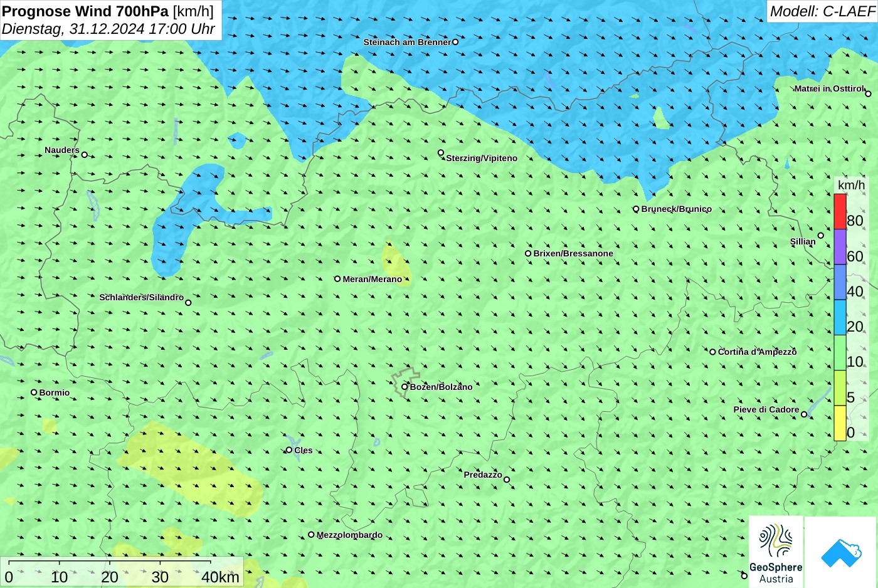Click the 'Predazzo' label text
The image size is (878, 588).
coord(483,475)
